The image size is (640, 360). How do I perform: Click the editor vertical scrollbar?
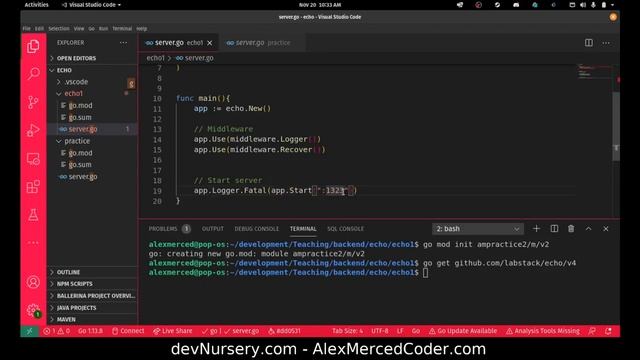616,127
